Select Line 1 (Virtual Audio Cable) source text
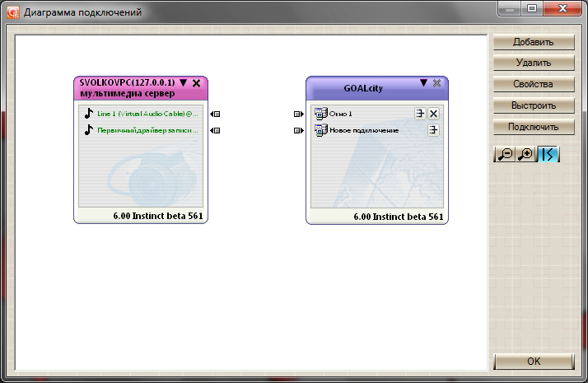Screen dimensions: 588x383 (x=147, y=114)
